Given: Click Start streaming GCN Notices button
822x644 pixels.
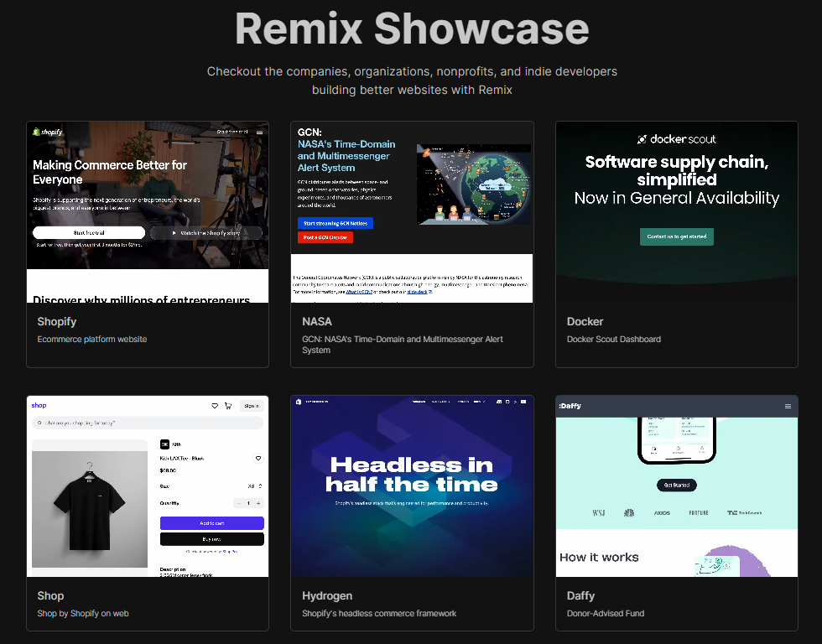Looking at the screenshot, I should (x=336, y=223).
